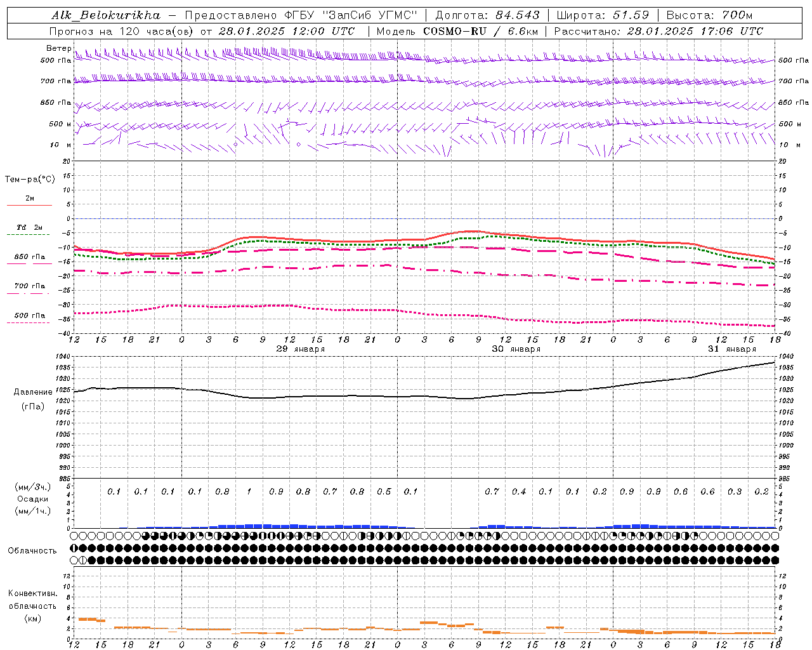Click the precipitation value 1 label
The width and height of the screenshot is (812, 650).
[249, 491]
